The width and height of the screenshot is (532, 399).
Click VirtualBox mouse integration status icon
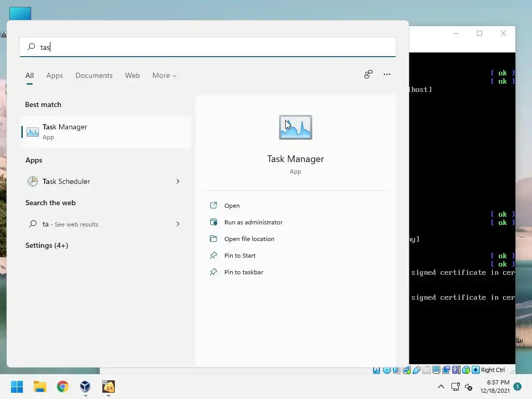(x=466, y=370)
